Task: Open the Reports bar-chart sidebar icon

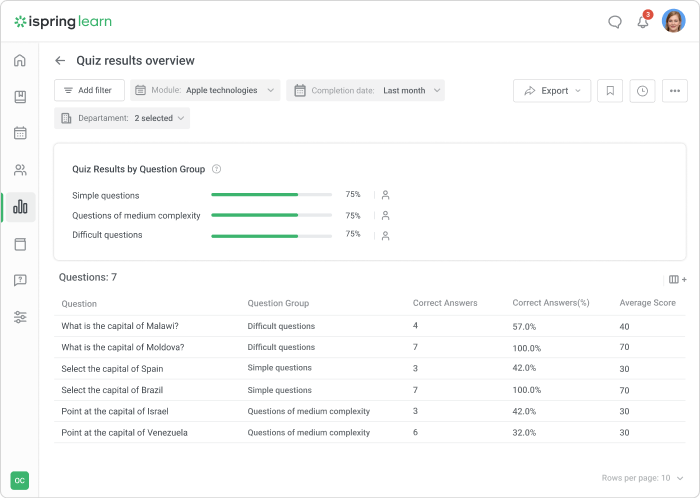Action: [20, 207]
